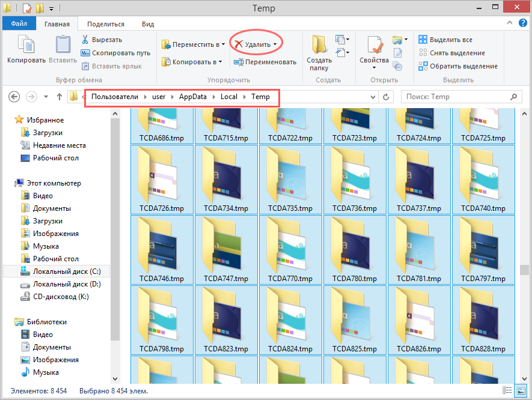Collapse the ribbon with the chevron
This screenshot has width=532, height=400.
click(x=510, y=23)
